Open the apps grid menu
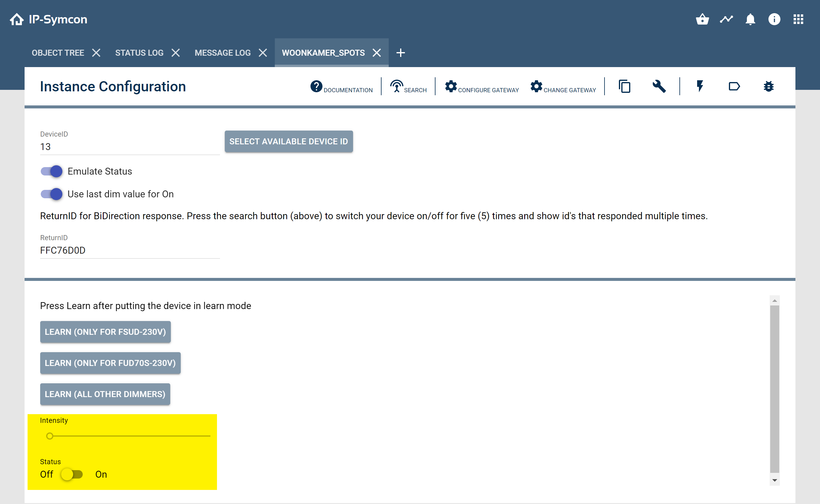Viewport: 820px width, 504px height. click(798, 19)
